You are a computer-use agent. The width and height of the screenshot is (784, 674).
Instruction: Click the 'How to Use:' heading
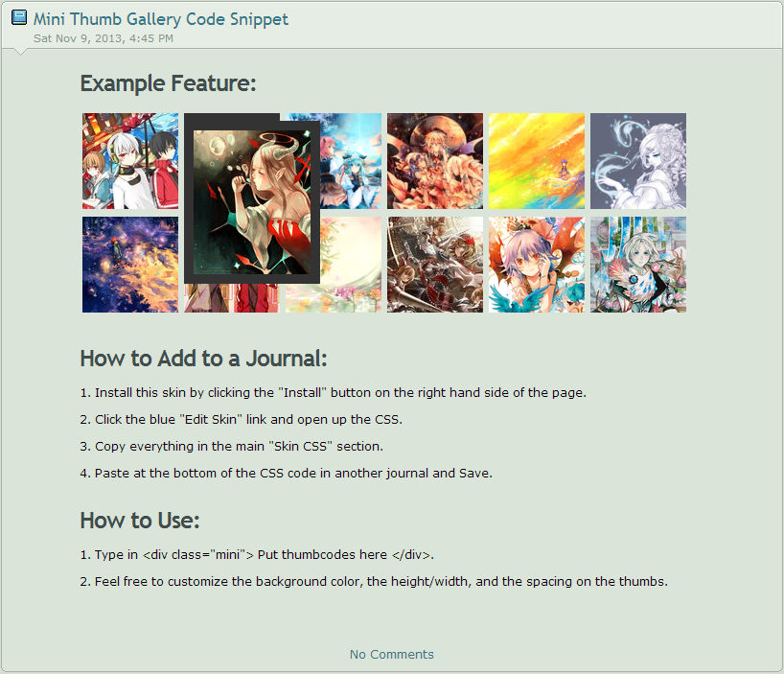pyautogui.click(x=140, y=521)
